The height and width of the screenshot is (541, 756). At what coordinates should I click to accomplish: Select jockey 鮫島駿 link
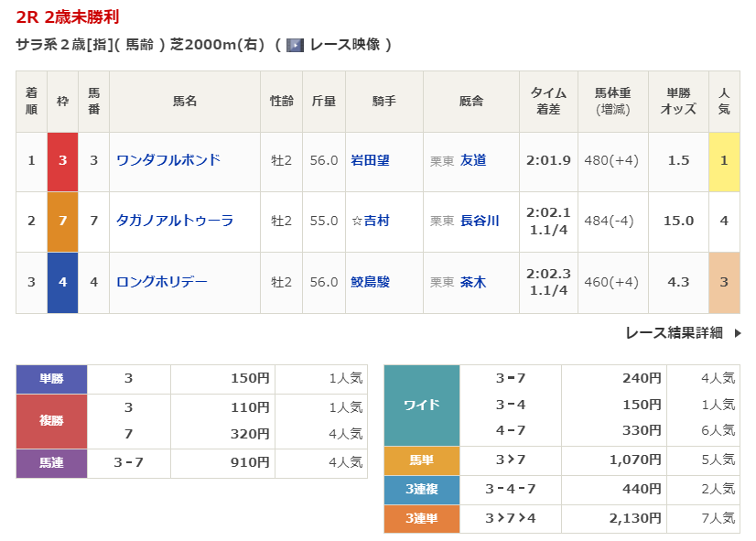pos(371,282)
